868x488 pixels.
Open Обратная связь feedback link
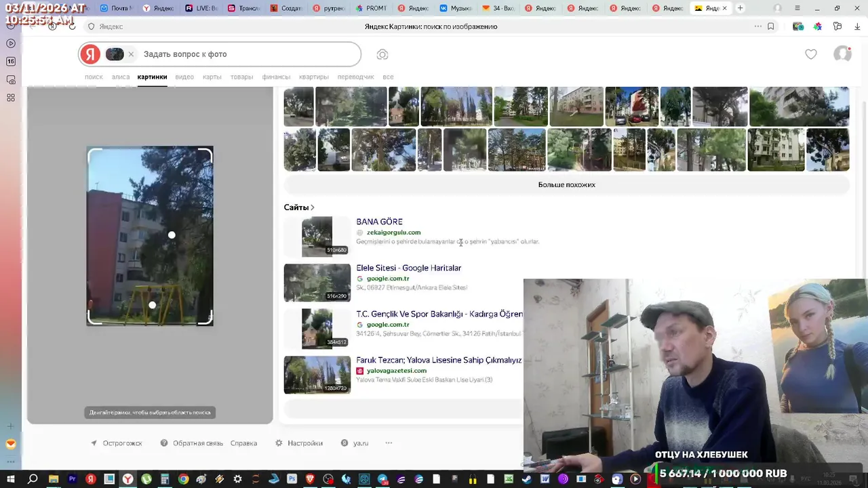click(198, 443)
